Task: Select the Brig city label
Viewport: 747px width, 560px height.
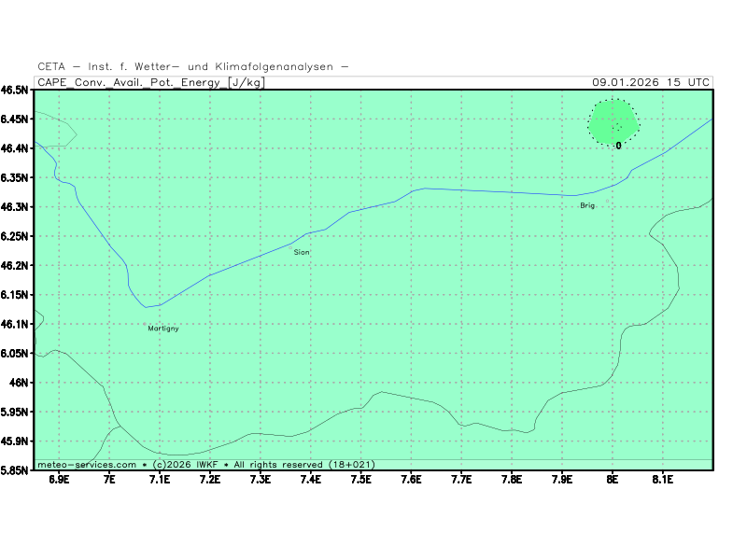Action: [x=587, y=205]
